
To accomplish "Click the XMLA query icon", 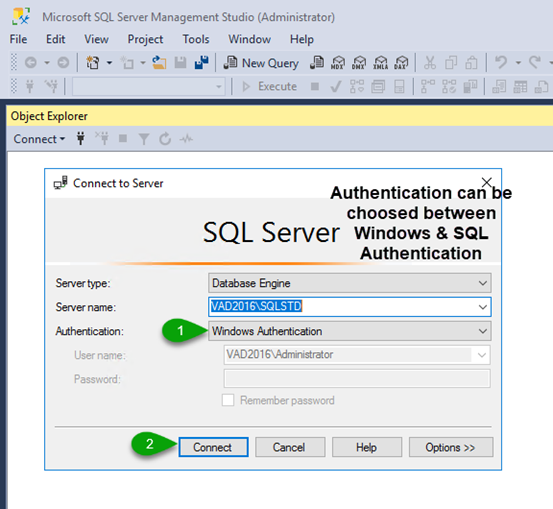I will pyautogui.click(x=381, y=63).
